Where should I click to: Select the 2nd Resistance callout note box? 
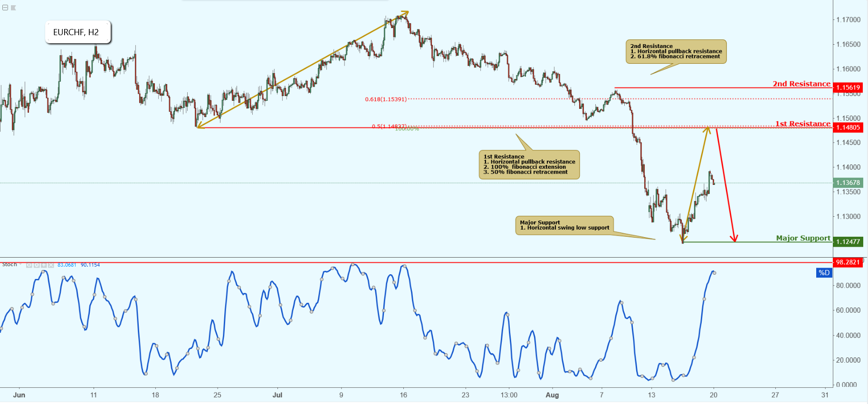click(676, 51)
